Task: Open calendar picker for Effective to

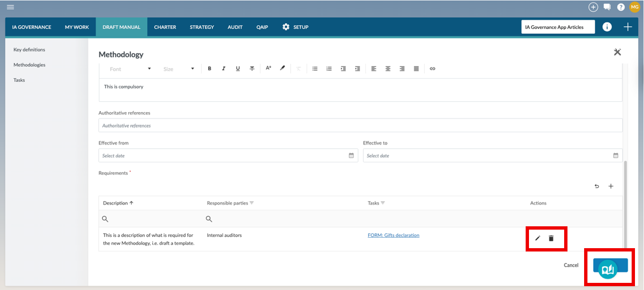Action: pos(615,155)
